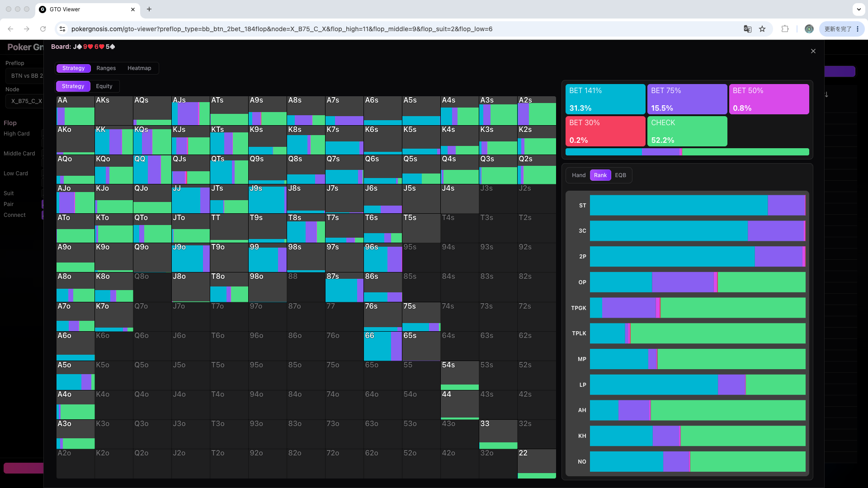Viewport: 868px width, 488px height.
Task: Reload the page
Action: coord(43,29)
